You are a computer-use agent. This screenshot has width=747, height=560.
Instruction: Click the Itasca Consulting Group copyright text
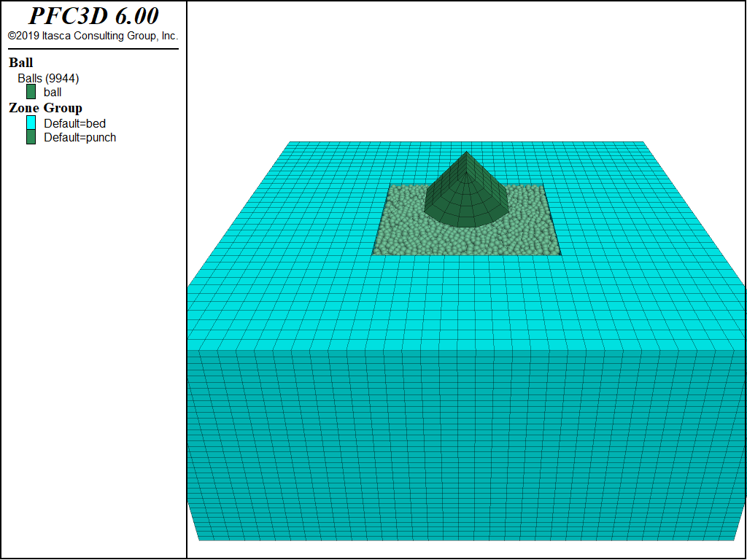click(x=93, y=36)
